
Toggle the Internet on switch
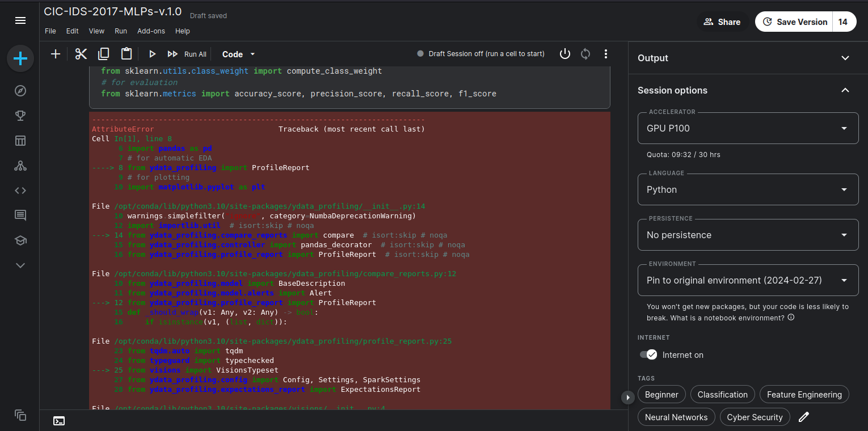648,354
